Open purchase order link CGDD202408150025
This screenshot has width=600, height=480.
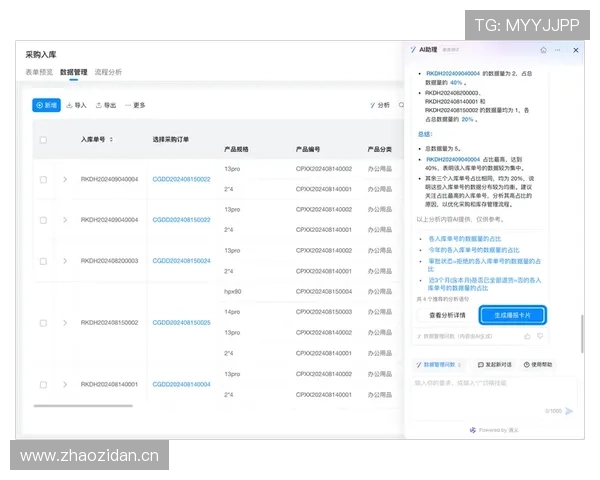point(181,323)
